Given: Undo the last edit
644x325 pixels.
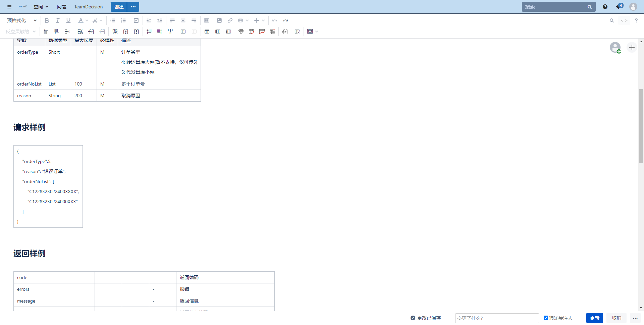Looking at the screenshot, I should tap(275, 20).
